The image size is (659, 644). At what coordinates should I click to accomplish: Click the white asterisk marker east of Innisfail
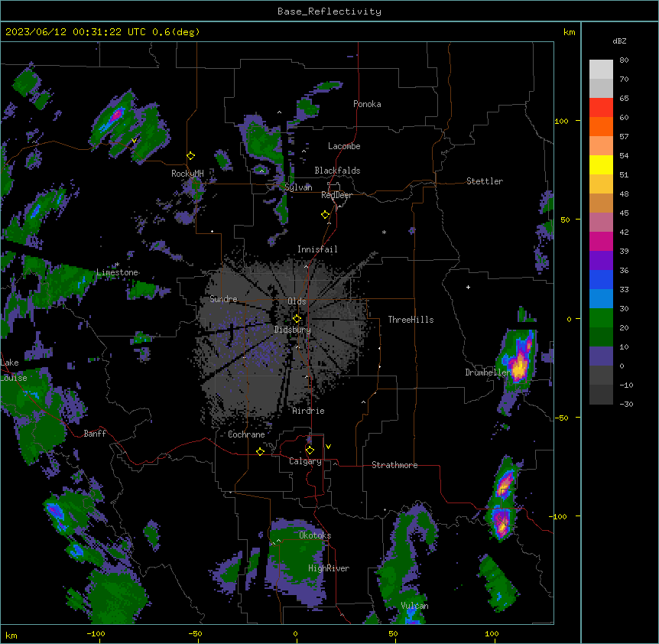coord(384,232)
